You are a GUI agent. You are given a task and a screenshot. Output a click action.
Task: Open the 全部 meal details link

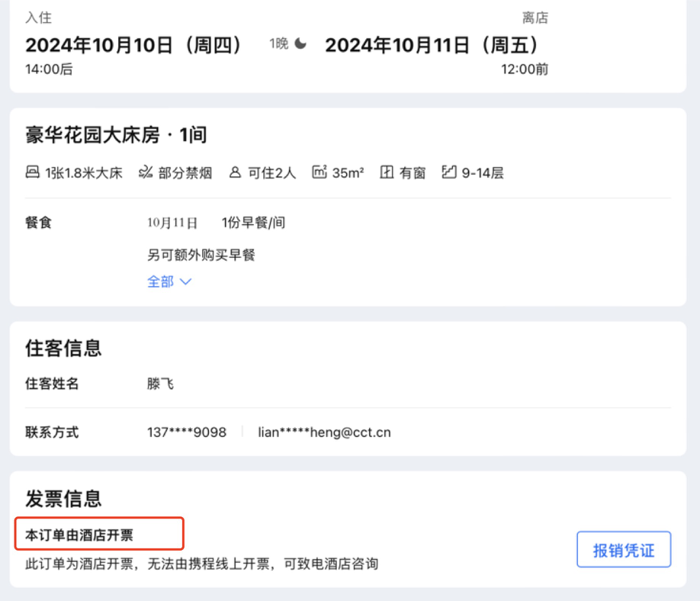click(x=161, y=281)
